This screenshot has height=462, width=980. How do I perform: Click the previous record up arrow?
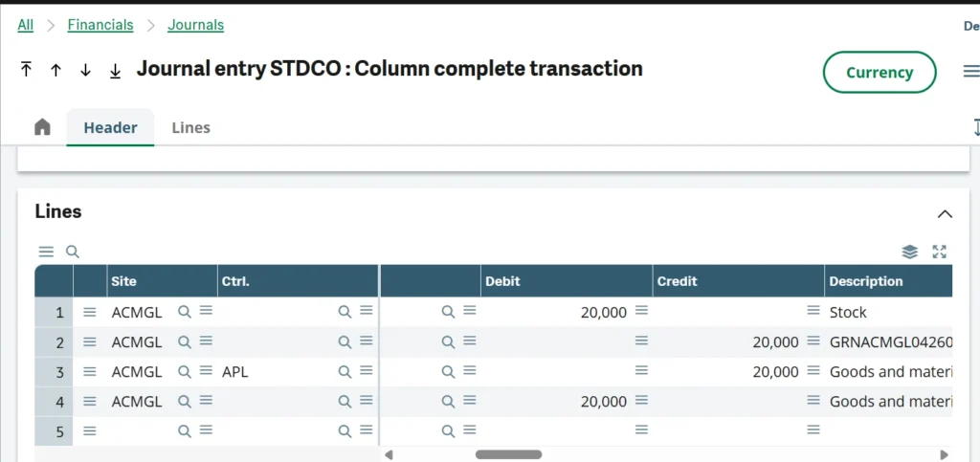pos(56,70)
